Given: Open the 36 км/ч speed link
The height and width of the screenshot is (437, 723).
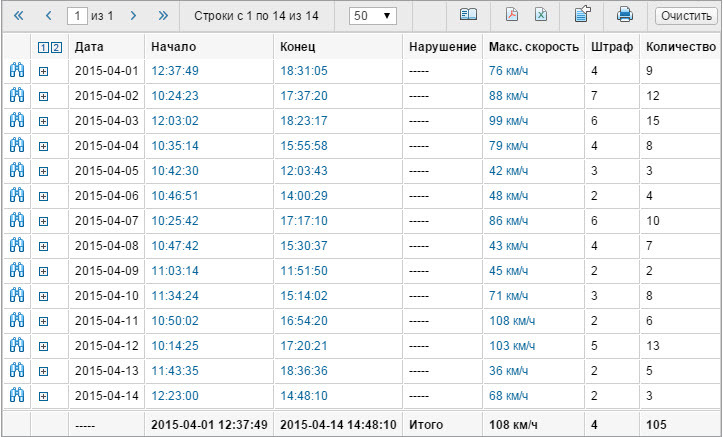Looking at the screenshot, I should [509, 370].
